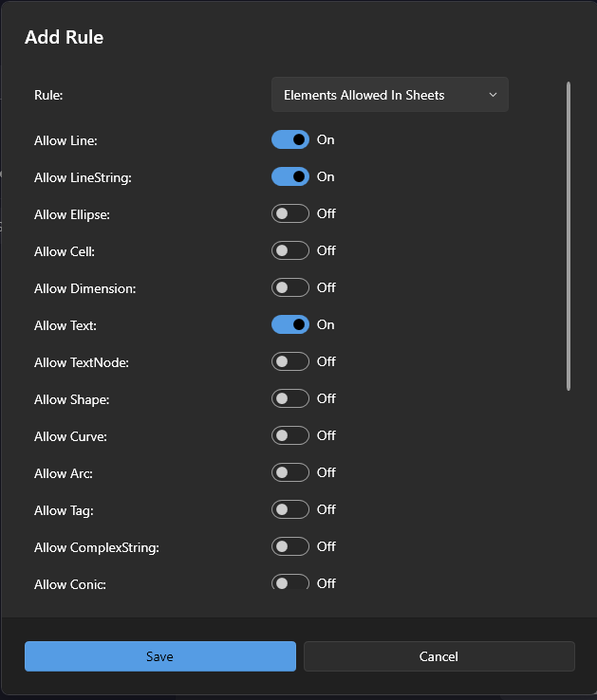Enable the Allow Ellipse toggle
The width and height of the screenshot is (597, 700).
(x=290, y=213)
